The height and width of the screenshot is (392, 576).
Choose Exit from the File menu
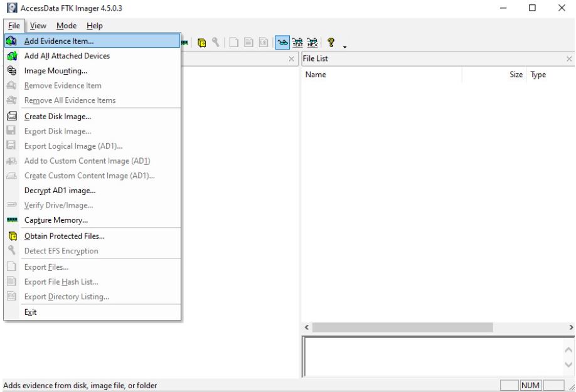click(x=92, y=312)
